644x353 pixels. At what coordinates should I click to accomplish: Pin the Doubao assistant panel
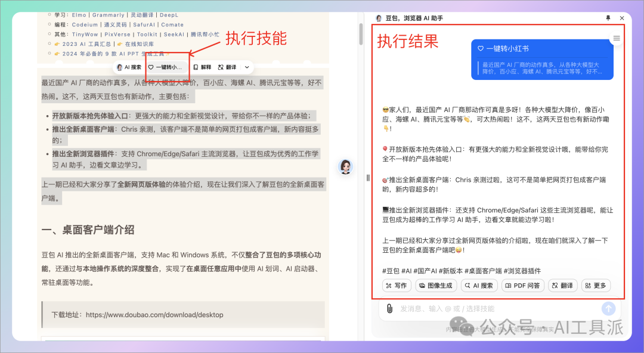point(608,18)
